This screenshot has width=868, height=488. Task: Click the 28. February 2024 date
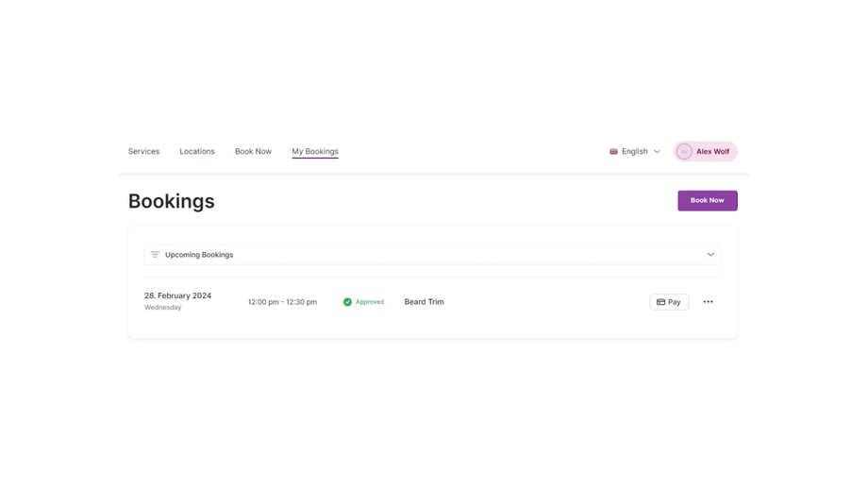177,295
